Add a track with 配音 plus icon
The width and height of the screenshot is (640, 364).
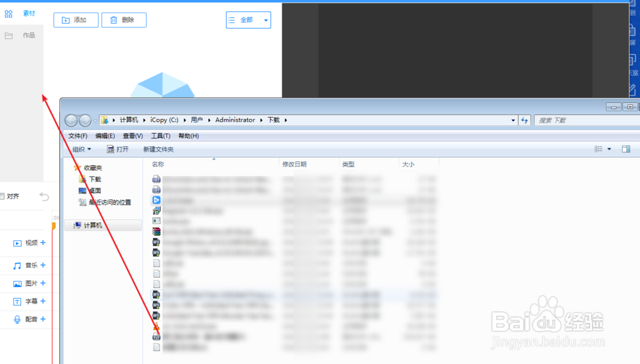(43, 319)
